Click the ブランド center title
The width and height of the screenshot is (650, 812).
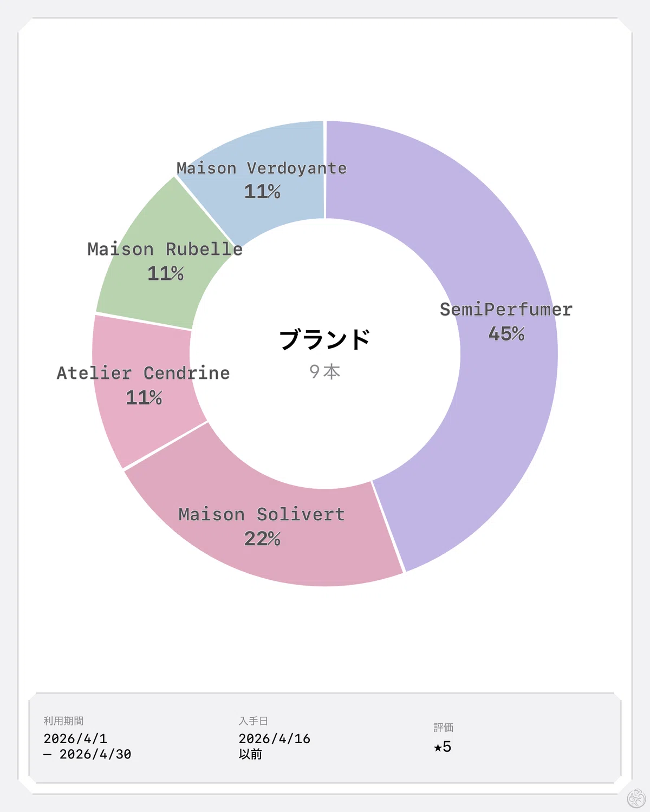[x=325, y=339]
